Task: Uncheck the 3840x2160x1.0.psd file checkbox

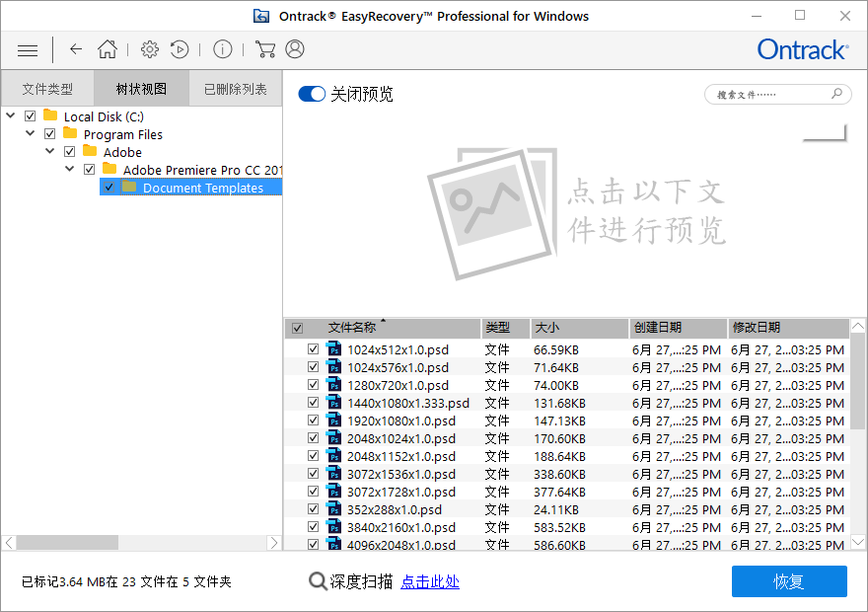Action: (314, 526)
